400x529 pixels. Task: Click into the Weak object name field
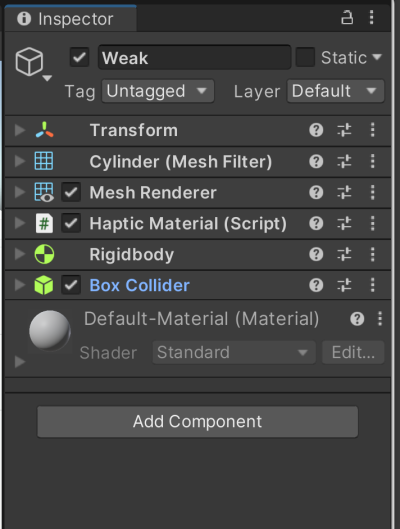pos(195,57)
